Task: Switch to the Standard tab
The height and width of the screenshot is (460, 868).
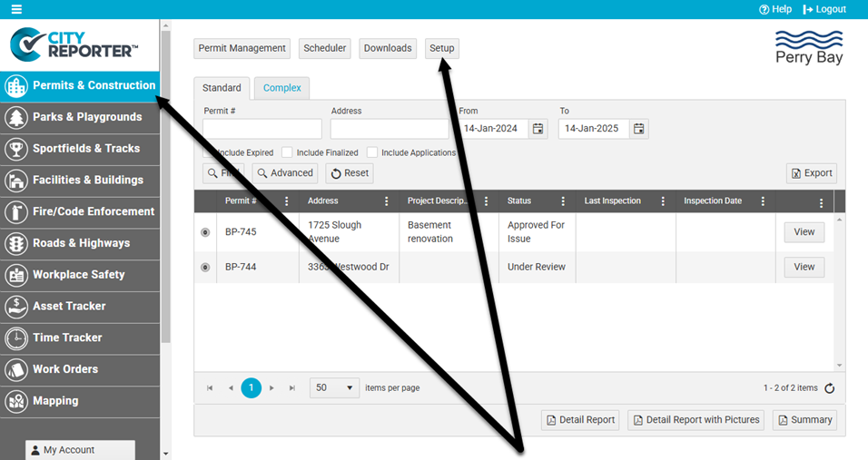Action: (x=222, y=88)
